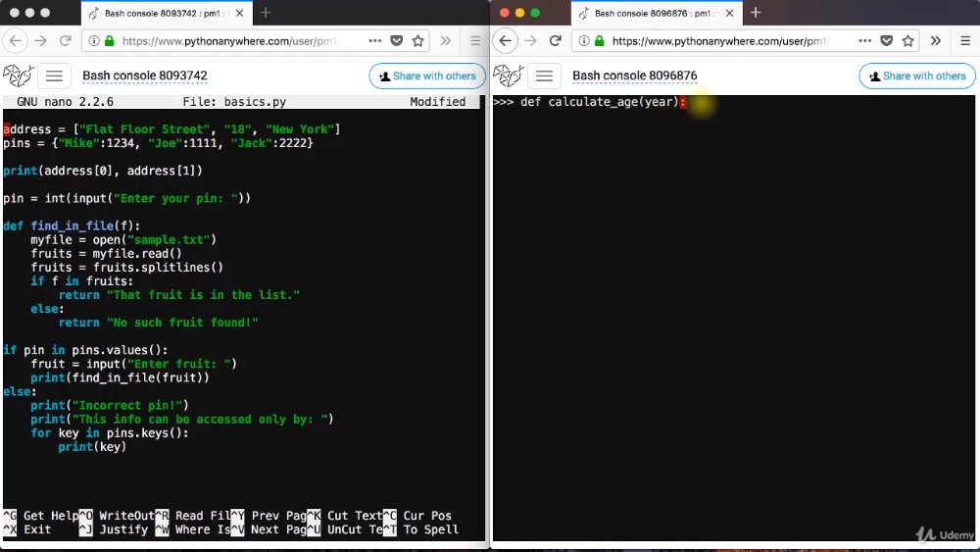Click the 'address = [' code line
The image size is (980, 552).
click(x=171, y=129)
